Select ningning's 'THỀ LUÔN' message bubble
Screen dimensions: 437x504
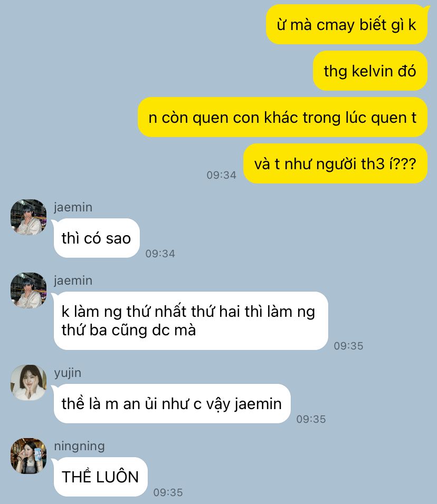tap(100, 477)
